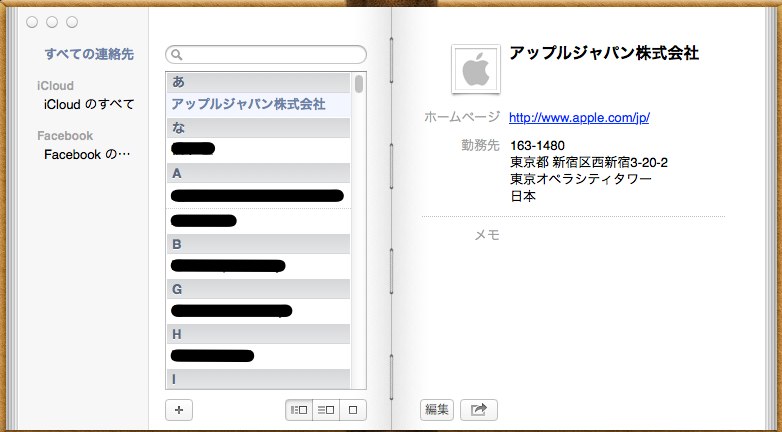Select the contact under な section
782x432 pixels.
[258, 149]
